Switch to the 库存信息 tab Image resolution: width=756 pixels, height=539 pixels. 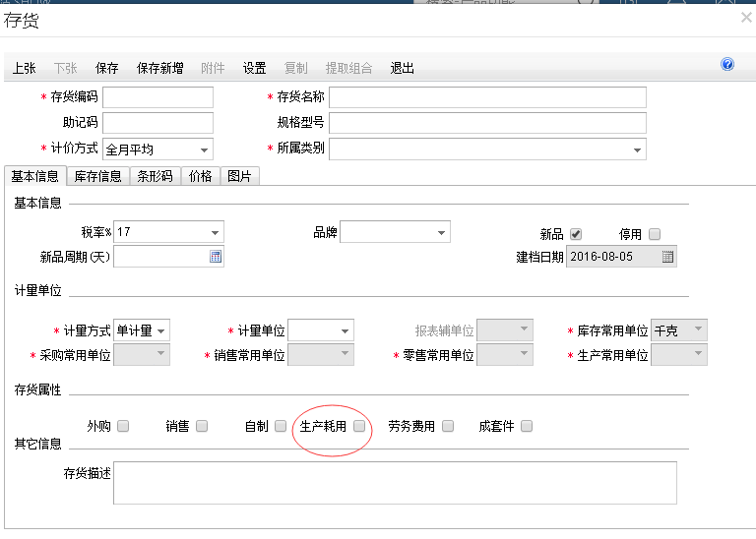point(99,176)
